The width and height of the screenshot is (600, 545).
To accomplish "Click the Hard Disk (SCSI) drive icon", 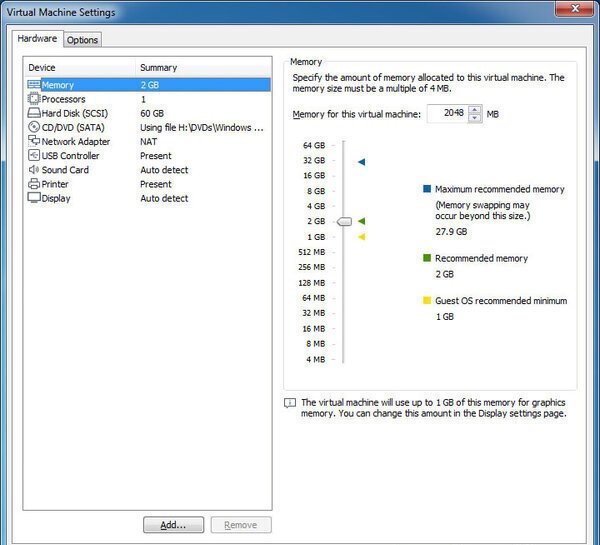I will [34, 113].
